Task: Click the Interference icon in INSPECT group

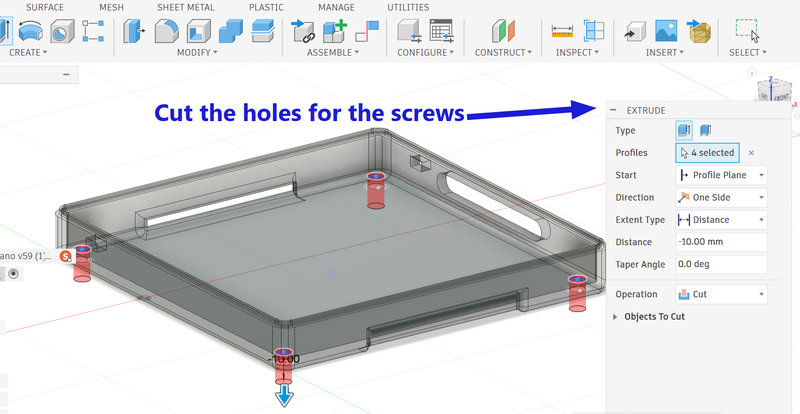Action: click(594, 31)
